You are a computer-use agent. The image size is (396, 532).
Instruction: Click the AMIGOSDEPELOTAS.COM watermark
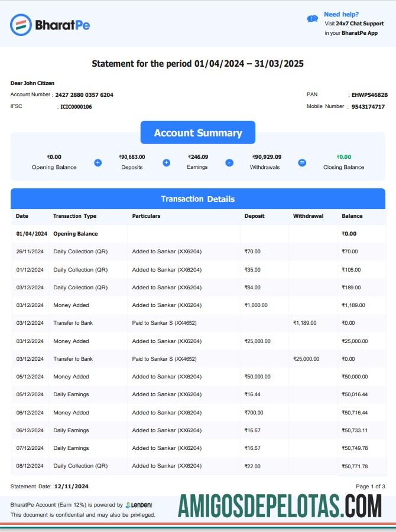(x=280, y=507)
